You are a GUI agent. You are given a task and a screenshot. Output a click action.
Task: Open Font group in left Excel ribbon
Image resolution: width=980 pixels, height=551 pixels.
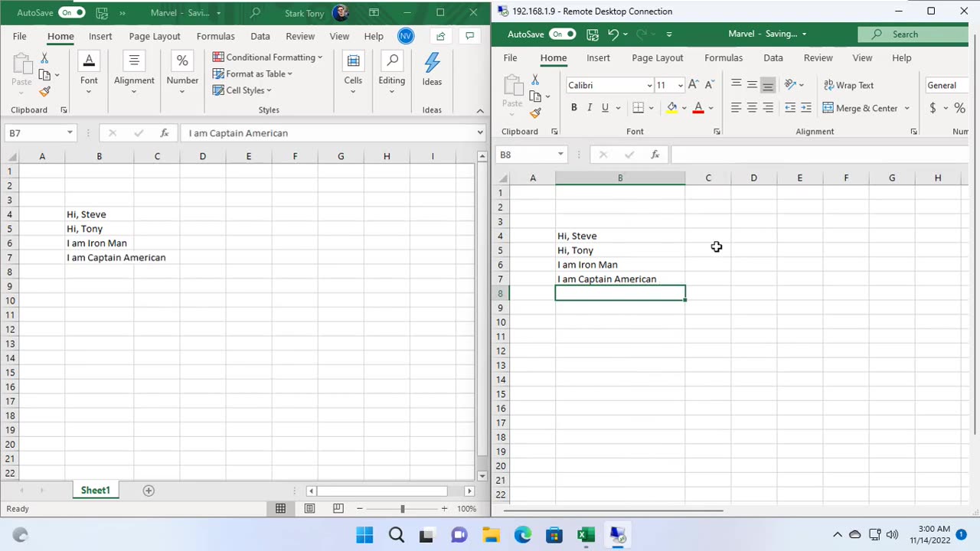(x=89, y=74)
